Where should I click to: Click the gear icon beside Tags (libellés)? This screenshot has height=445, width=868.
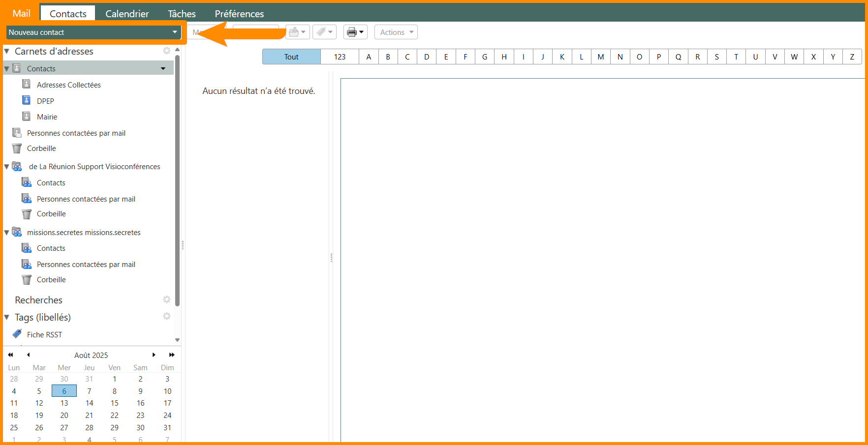167,316
